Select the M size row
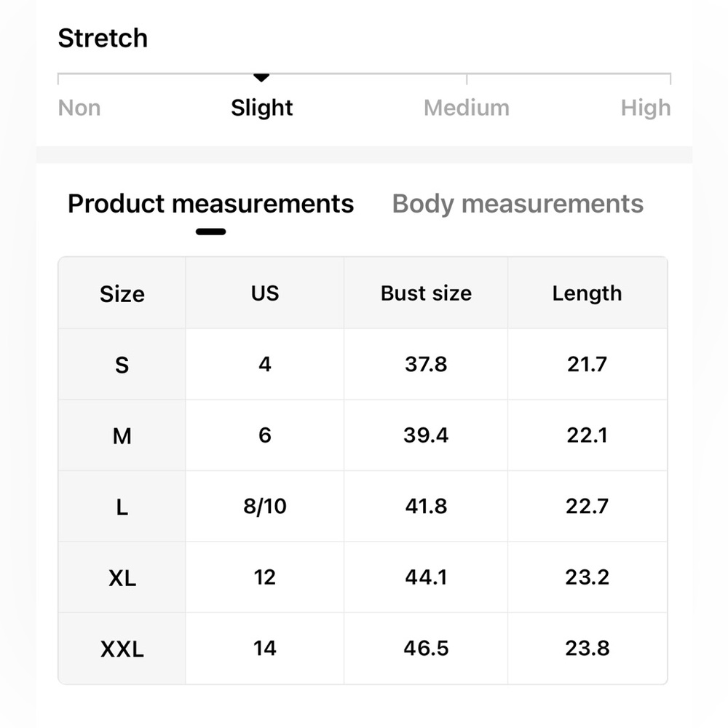 (x=363, y=435)
